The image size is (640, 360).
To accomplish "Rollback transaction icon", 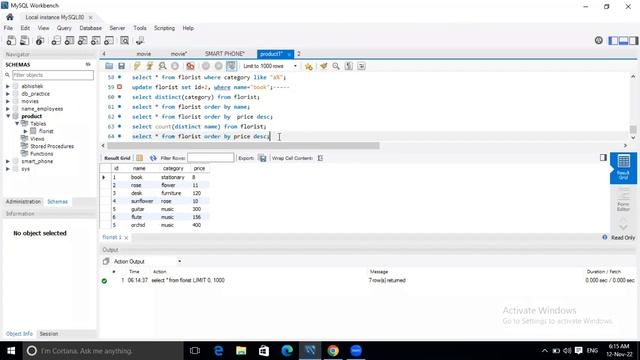I will coord(218,66).
